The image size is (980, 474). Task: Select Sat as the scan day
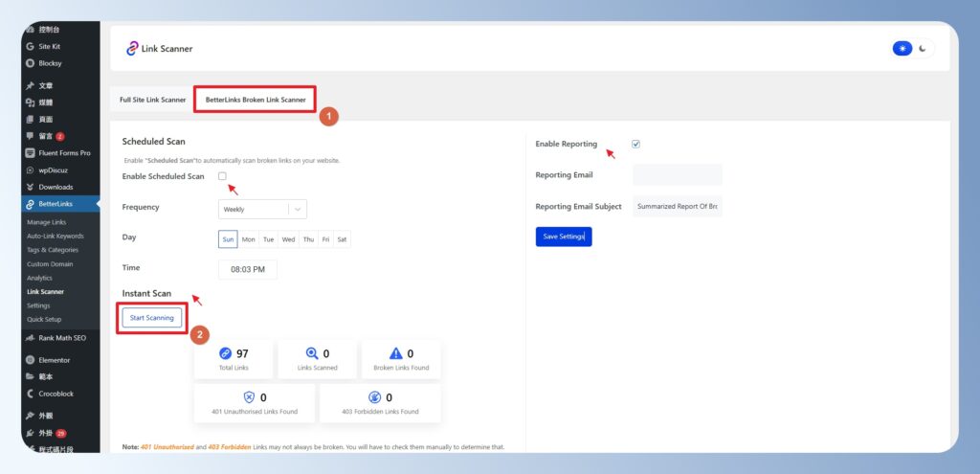[x=342, y=239]
